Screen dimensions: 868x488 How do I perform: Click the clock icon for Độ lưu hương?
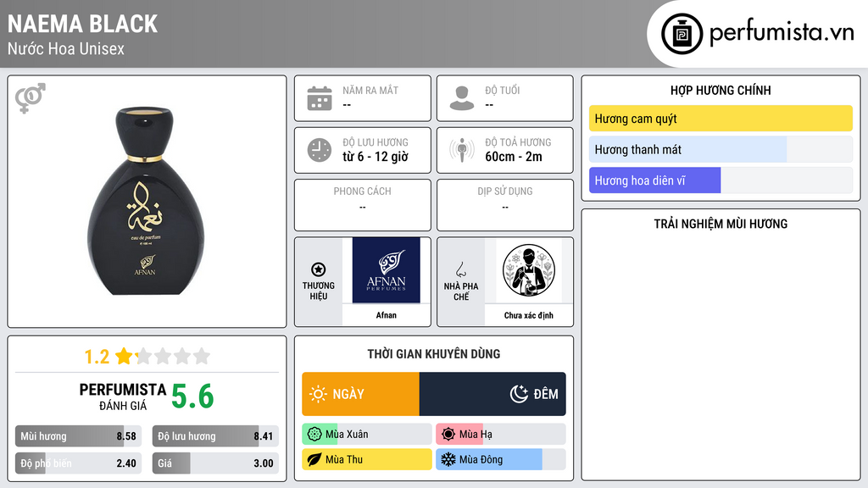pyautogui.click(x=320, y=150)
